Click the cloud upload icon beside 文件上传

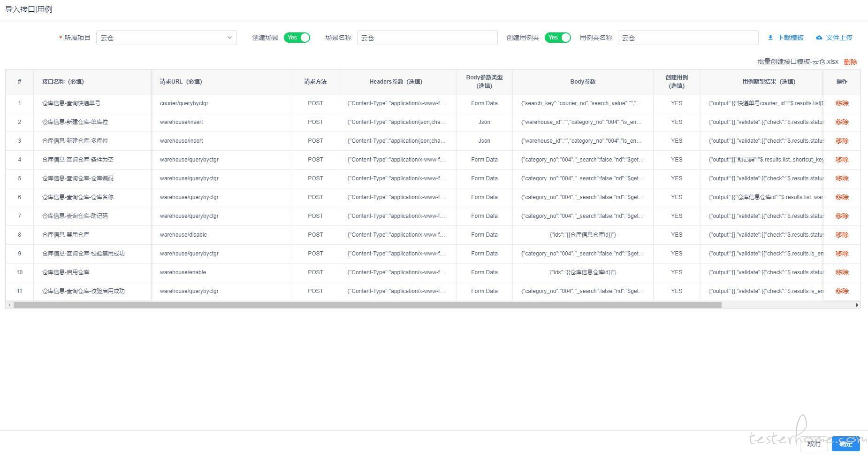[819, 38]
